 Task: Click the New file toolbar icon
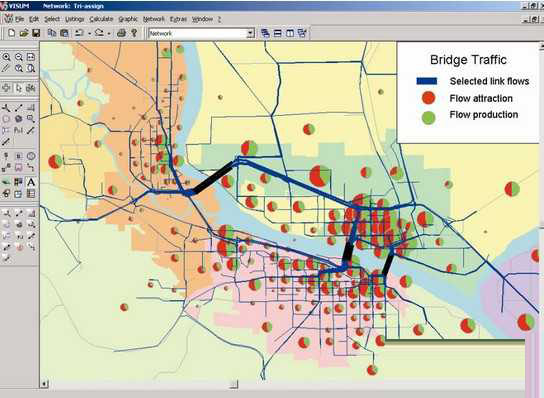(x=11, y=33)
